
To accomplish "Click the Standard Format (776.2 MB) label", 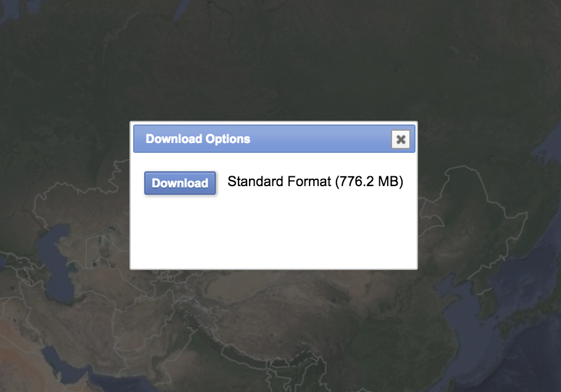I will [315, 182].
